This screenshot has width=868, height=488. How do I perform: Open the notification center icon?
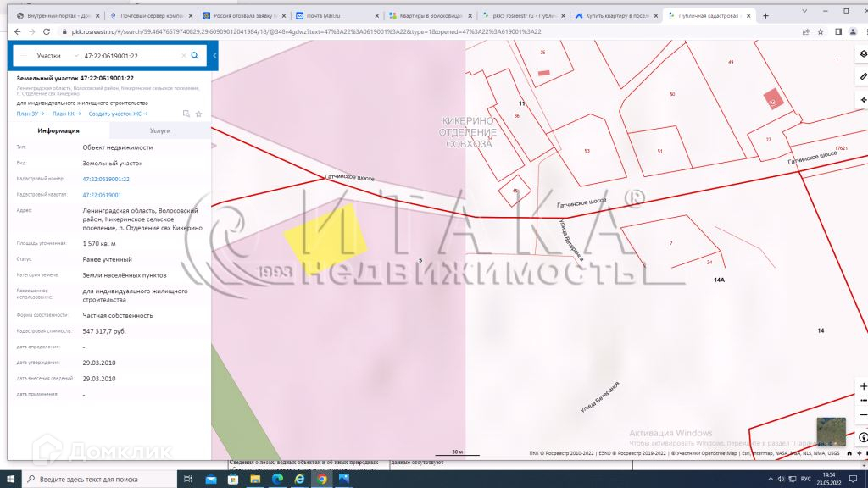pos(853,480)
